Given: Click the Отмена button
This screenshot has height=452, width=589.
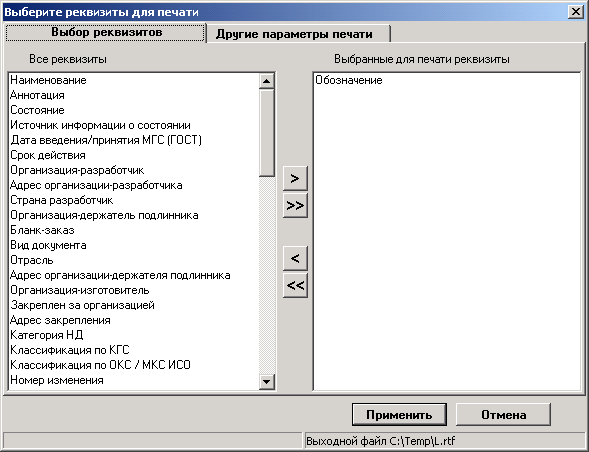Looking at the screenshot, I should tap(503, 414).
